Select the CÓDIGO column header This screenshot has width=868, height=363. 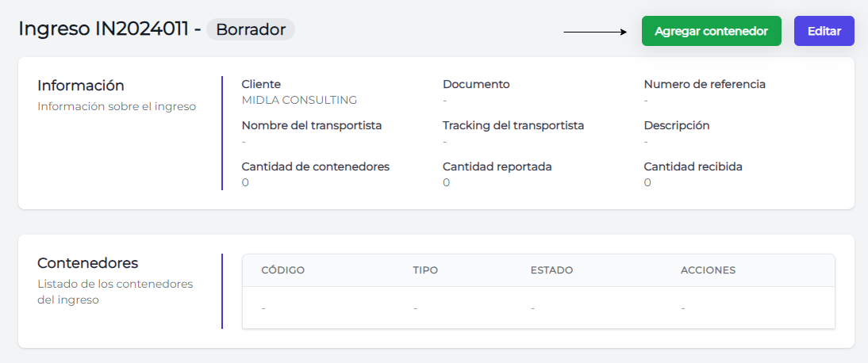(x=283, y=270)
